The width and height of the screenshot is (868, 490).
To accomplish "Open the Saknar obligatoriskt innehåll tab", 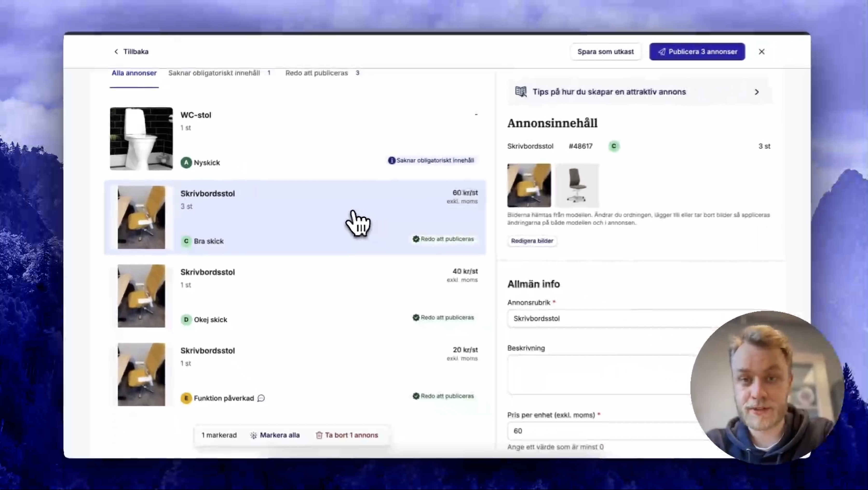I will [x=214, y=73].
